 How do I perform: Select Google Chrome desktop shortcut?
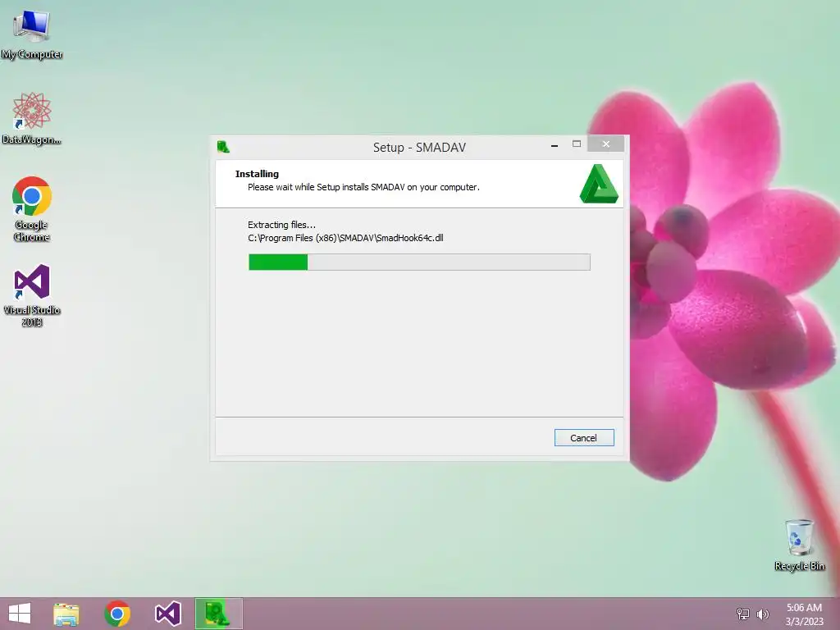[x=32, y=209]
